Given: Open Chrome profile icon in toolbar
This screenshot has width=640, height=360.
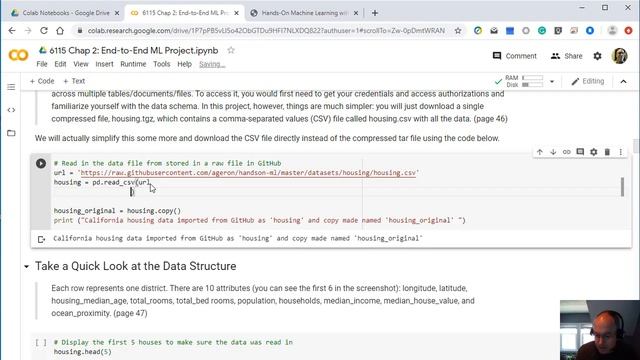Looking at the screenshot, I should (612, 31).
